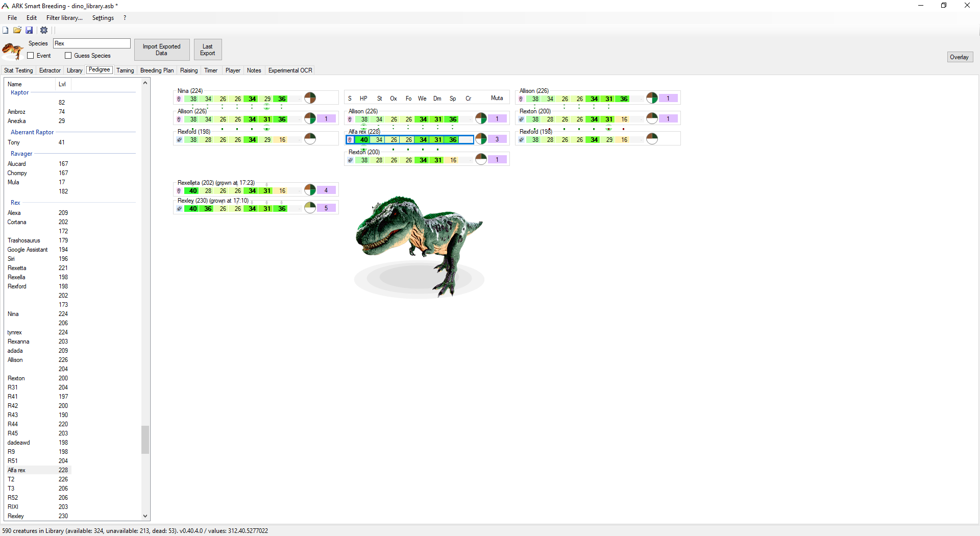This screenshot has height=536, width=980.
Task: Open the ? help menu
Action: tap(125, 18)
